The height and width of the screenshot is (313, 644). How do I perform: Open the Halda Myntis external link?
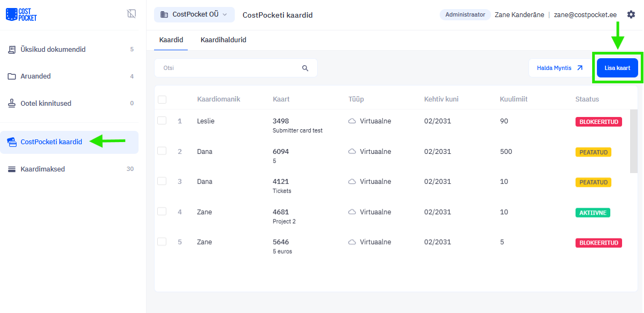click(x=559, y=68)
